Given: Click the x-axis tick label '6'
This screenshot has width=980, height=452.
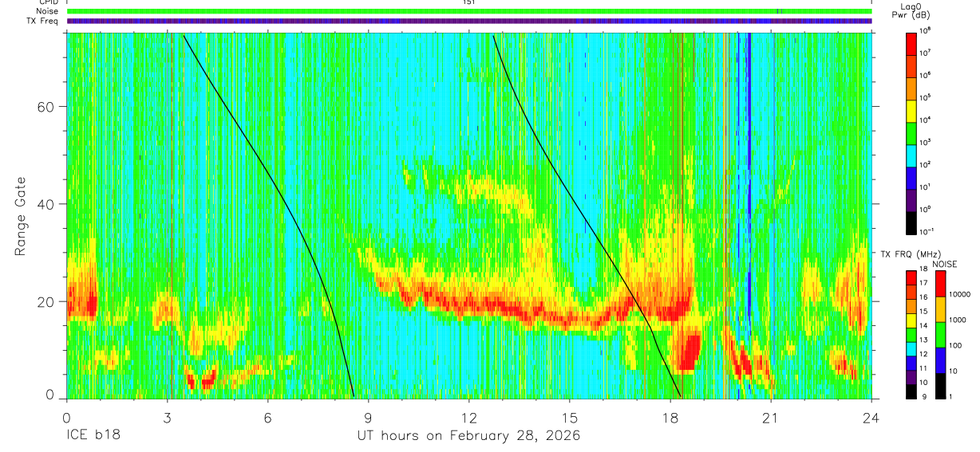Looking at the screenshot, I should (268, 417).
